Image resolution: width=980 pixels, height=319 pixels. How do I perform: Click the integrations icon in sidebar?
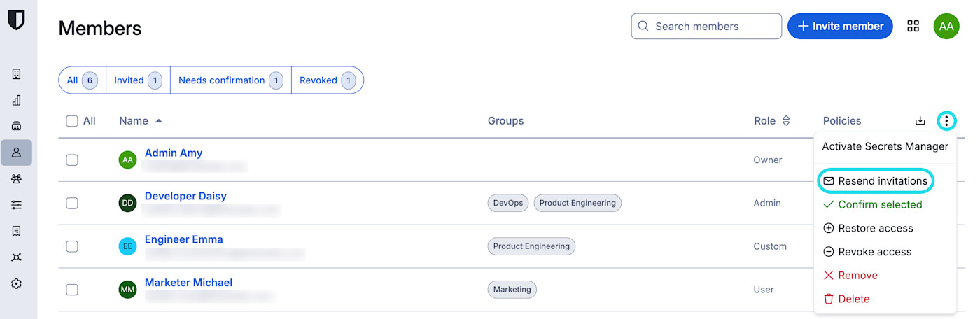(x=16, y=257)
